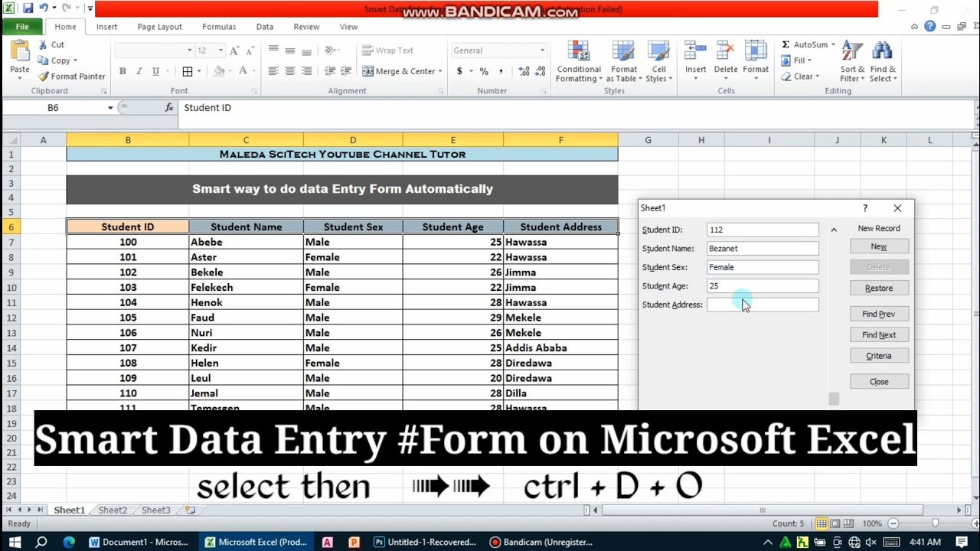Image resolution: width=980 pixels, height=551 pixels.
Task: Switch to the Insert ribbon tab
Action: (106, 27)
